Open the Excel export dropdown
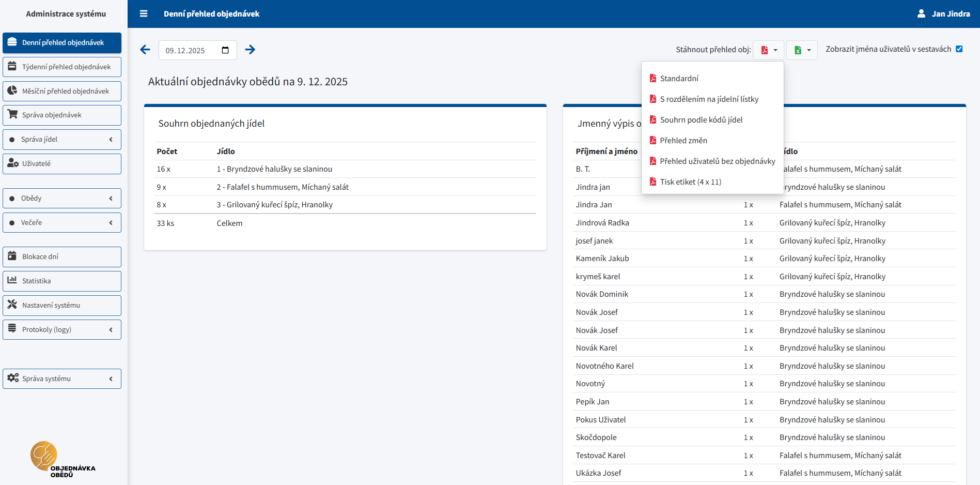980x485 pixels. 802,50
